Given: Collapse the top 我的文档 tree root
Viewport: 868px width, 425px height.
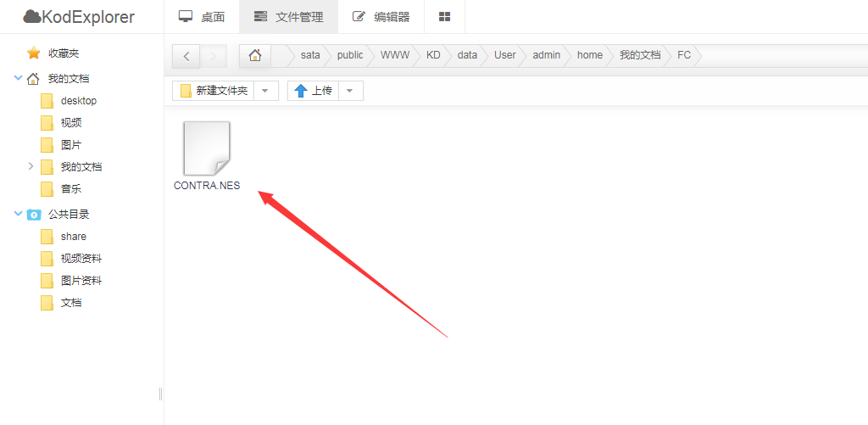Looking at the screenshot, I should [x=19, y=79].
